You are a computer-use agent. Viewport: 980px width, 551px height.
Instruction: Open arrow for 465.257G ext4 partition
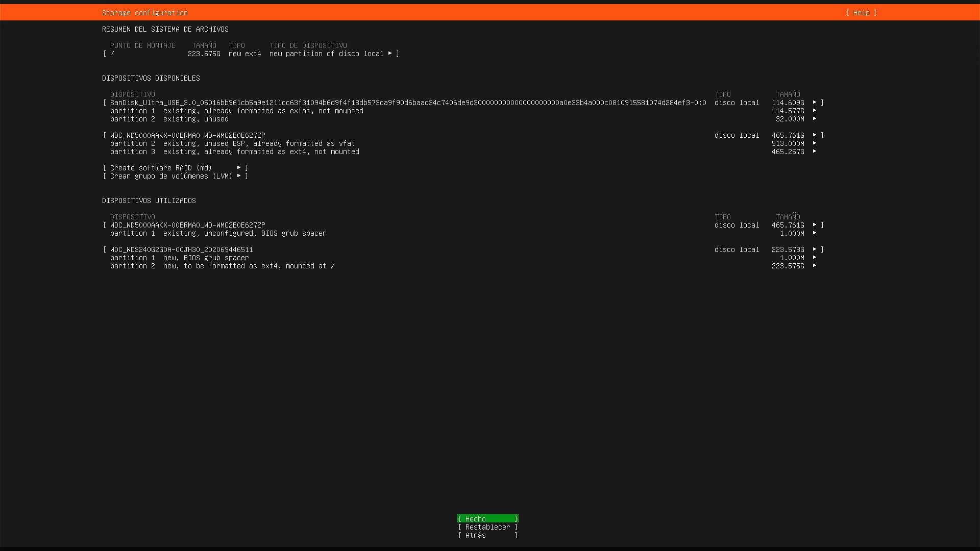tap(815, 152)
